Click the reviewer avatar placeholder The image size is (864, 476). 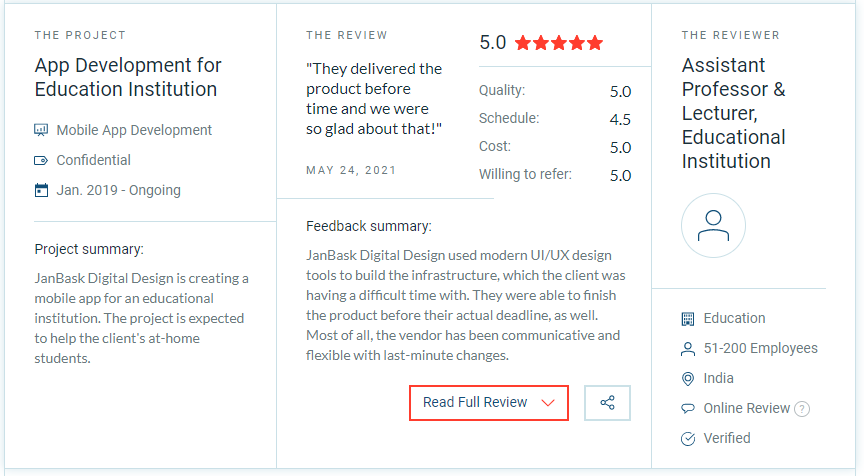coord(713,226)
